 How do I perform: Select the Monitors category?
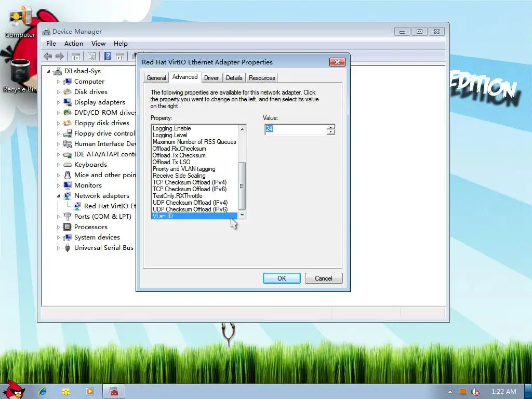88,185
